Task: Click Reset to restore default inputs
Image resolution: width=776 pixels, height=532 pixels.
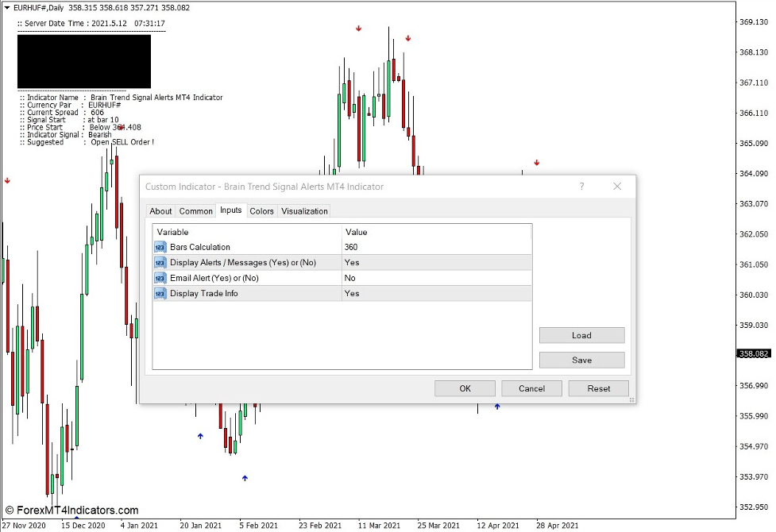Action: pyautogui.click(x=598, y=388)
